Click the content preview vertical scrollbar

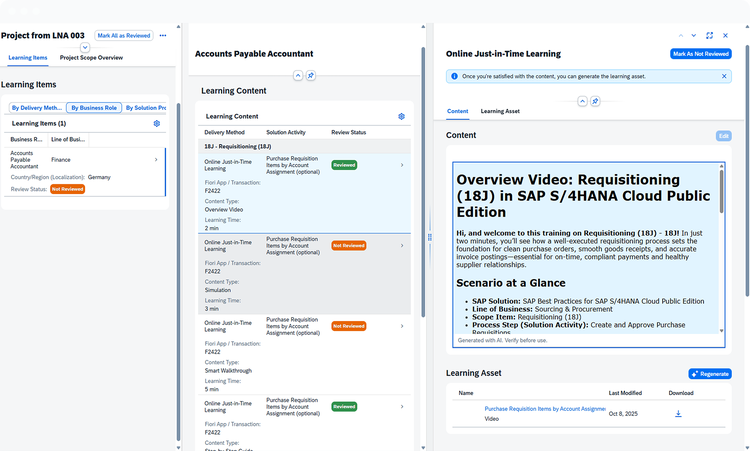point(721,191)
